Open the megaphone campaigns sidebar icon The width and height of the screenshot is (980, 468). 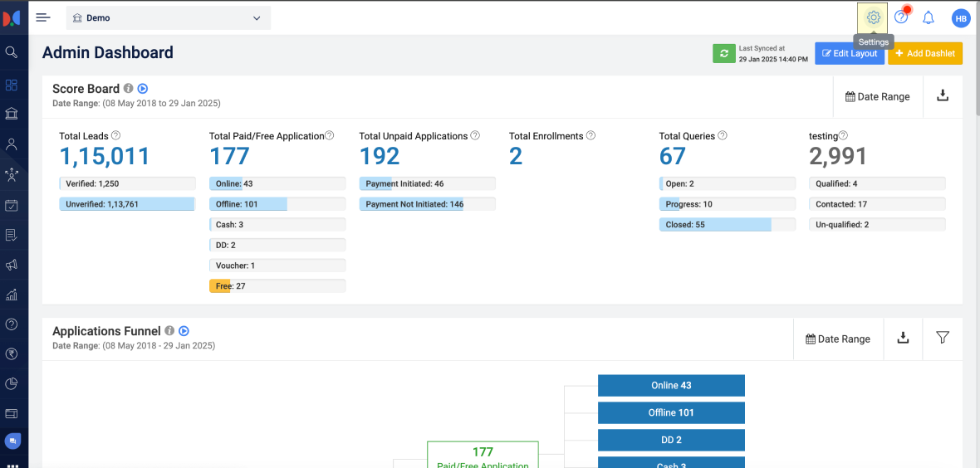pyautogui.click(x=12, y=265)
